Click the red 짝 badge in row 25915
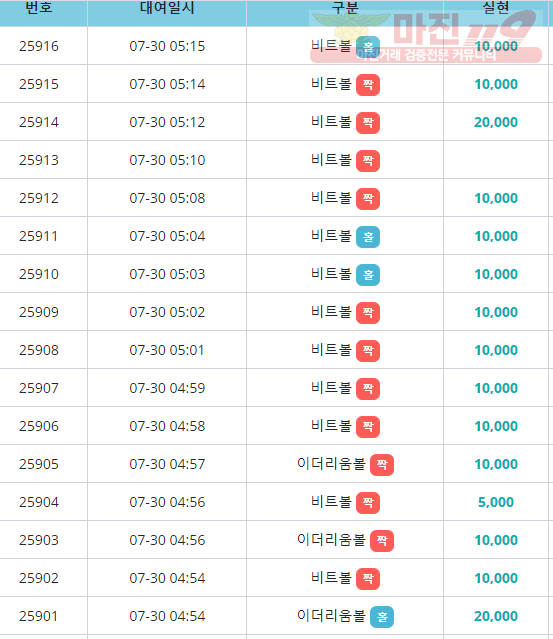 pyautogui.click(x=368, y=85)
